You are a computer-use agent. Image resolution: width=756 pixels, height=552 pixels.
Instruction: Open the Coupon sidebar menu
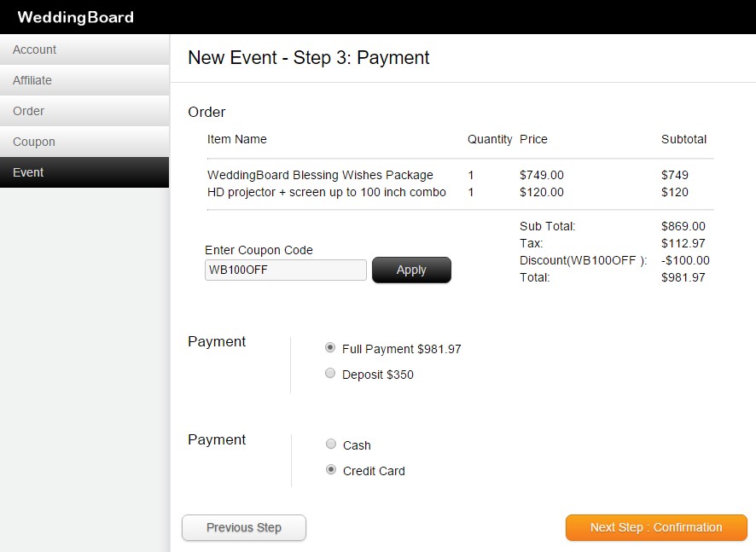(x=84, y=142)
